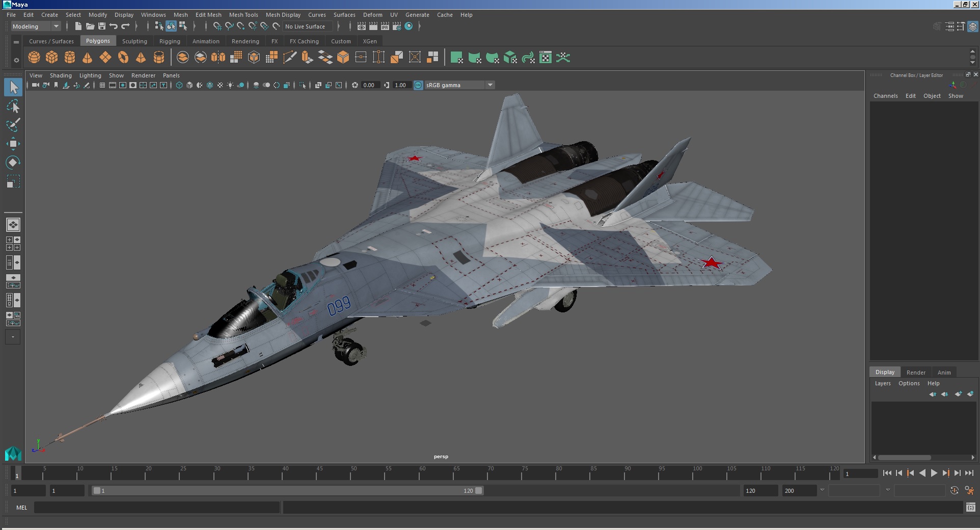Toggle auto keyframe button

click(955, 490)
